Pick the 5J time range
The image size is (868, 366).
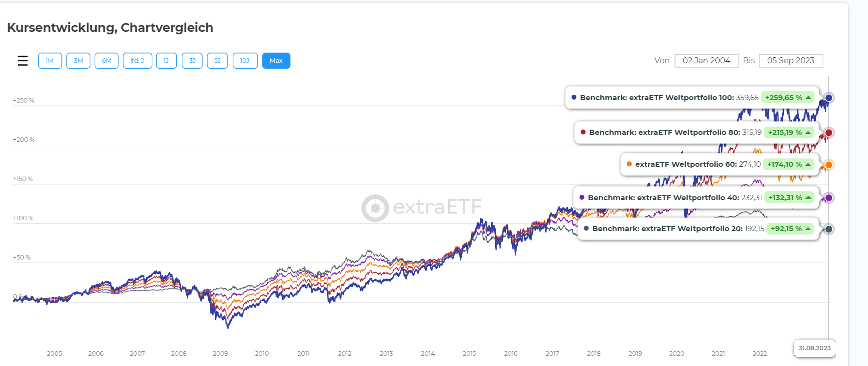point(217,61)
